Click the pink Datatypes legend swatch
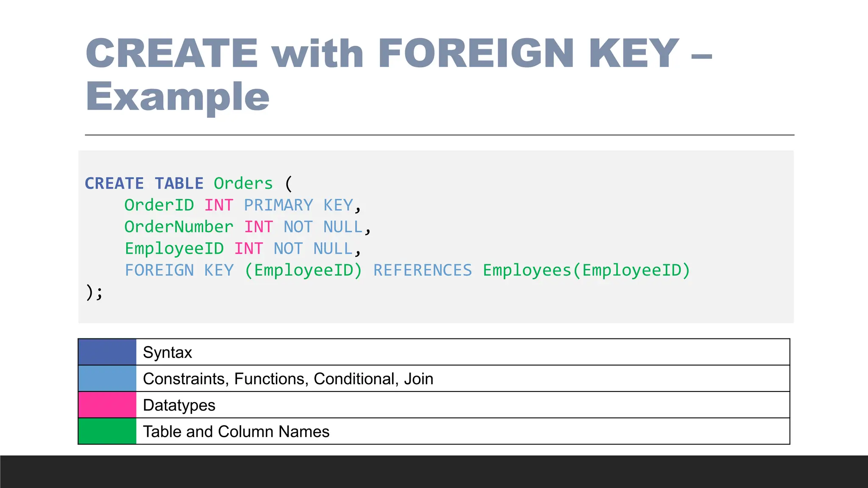Screen dimensions: 868x488 107,405
